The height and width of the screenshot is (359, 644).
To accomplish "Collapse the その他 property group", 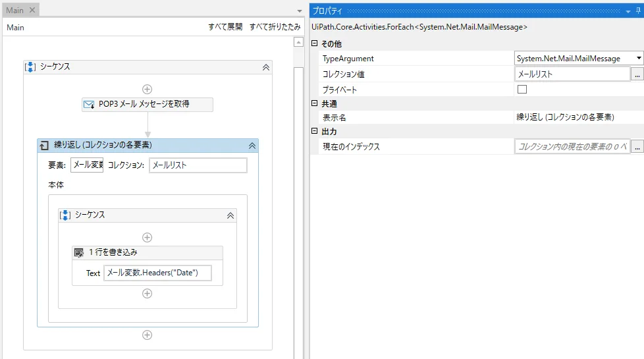I will [315, 43].
